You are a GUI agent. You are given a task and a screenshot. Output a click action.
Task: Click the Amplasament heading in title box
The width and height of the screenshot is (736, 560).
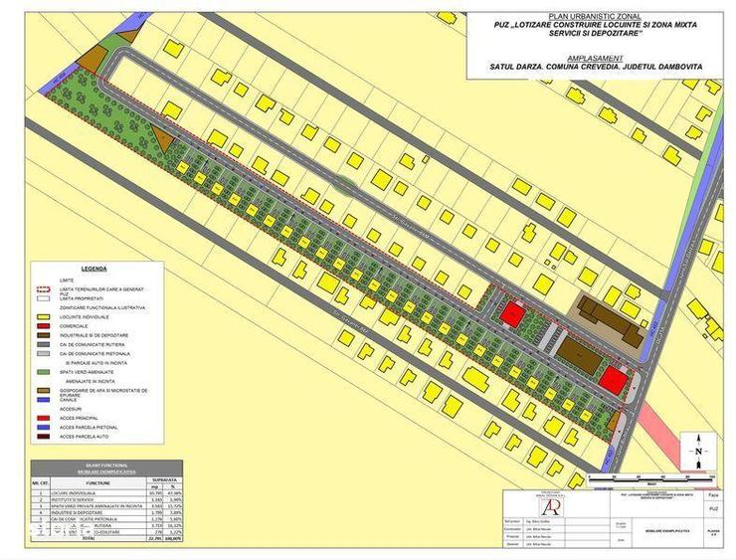click(595, 59)
